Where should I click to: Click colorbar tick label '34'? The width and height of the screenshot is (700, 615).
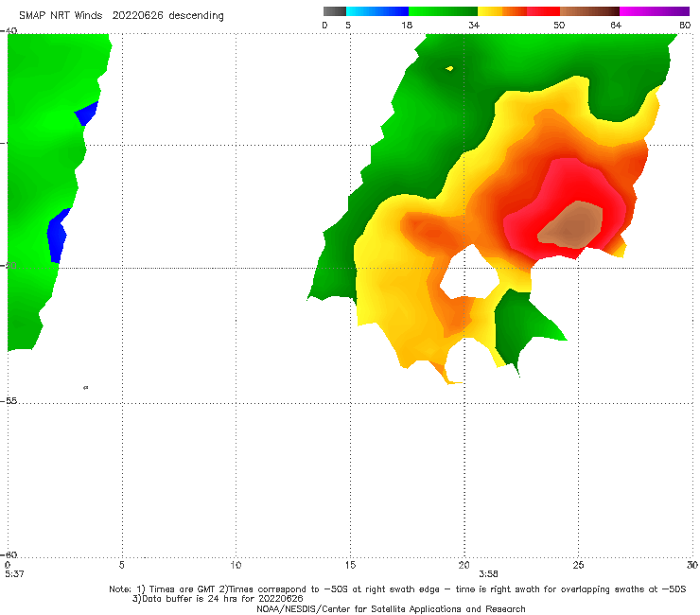point(474,25)
